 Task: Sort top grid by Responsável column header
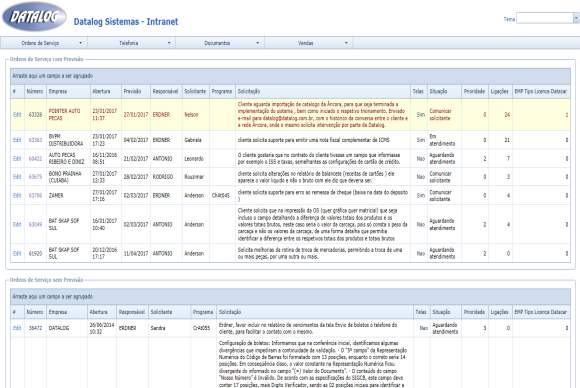click(x=166, y=91)
